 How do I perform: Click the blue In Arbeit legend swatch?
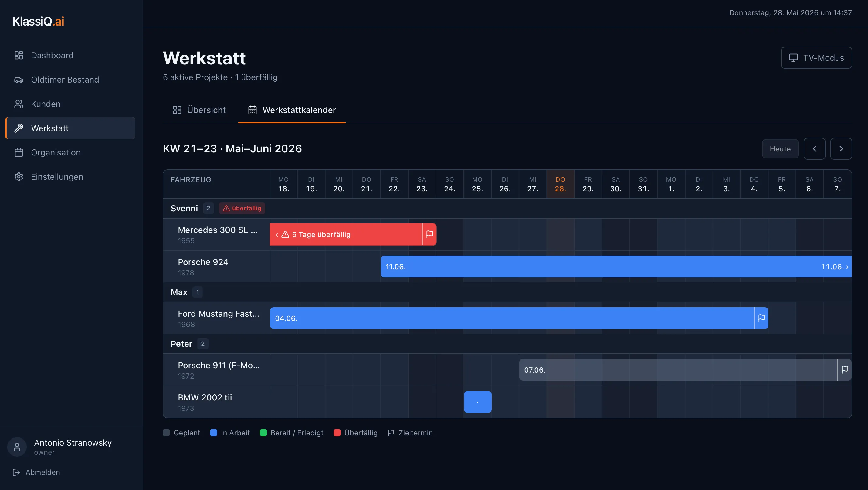(214, 433)
